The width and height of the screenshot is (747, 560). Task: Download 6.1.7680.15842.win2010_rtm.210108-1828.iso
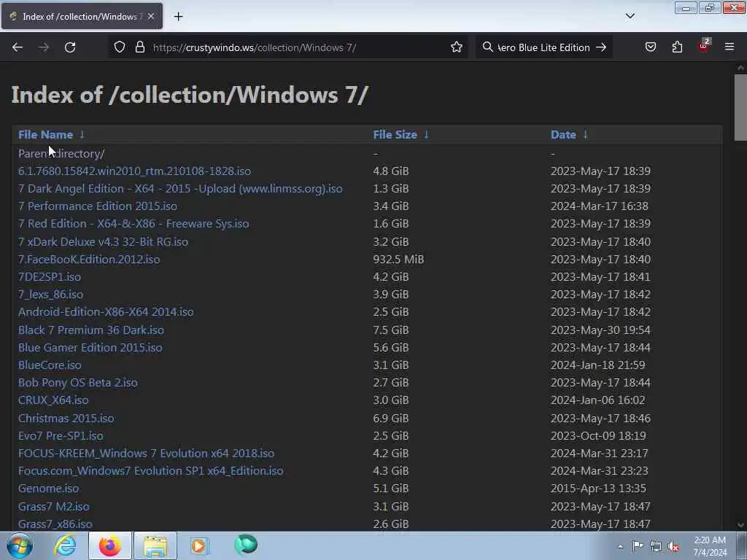pyautogui.click(x=134, y=171)
